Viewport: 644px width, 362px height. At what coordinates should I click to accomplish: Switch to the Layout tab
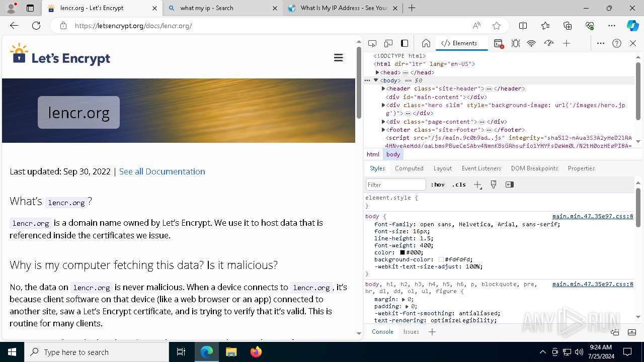[x=443, y=168]
